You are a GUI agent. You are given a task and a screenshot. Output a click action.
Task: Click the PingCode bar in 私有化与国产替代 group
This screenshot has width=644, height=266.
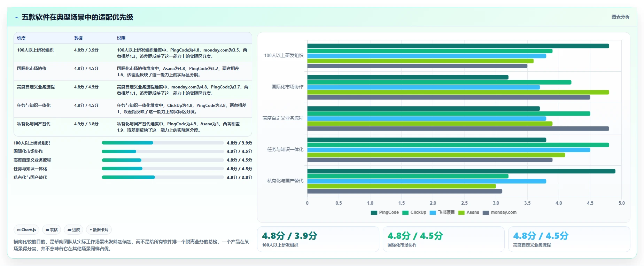pyautogui.click(x=461, y=171)
